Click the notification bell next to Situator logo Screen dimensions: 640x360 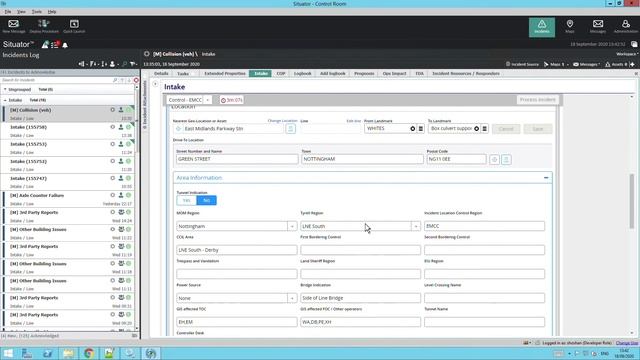pyautogui.click(x=65, y=45)
